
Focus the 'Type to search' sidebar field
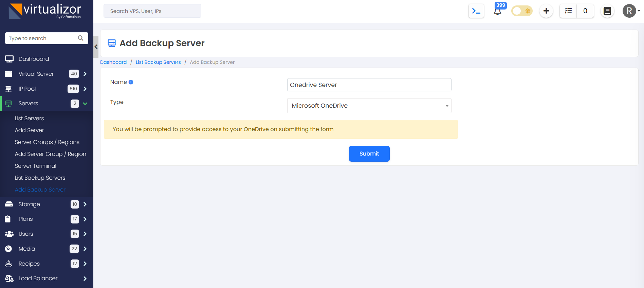47,38
